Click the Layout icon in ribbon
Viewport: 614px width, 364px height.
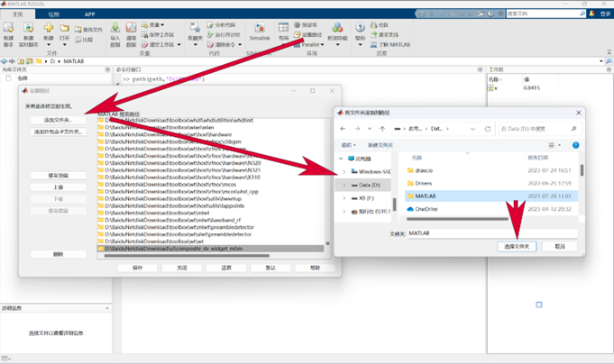pos(283,28)
